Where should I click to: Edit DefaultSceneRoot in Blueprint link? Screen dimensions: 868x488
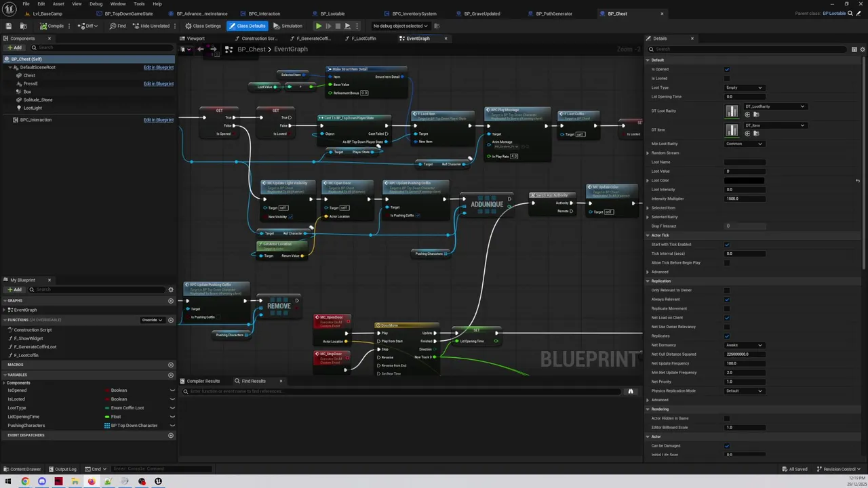click(158, 67)
